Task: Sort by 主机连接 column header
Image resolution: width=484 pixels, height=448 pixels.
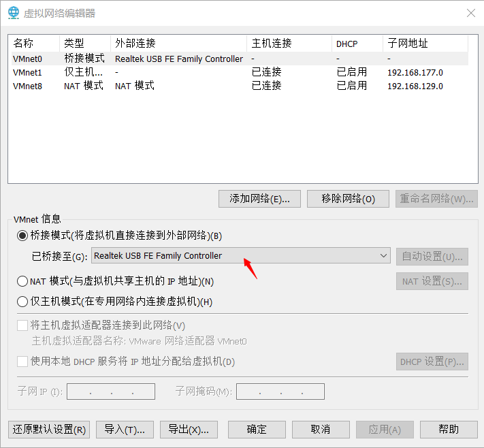Action: [289, 43]
